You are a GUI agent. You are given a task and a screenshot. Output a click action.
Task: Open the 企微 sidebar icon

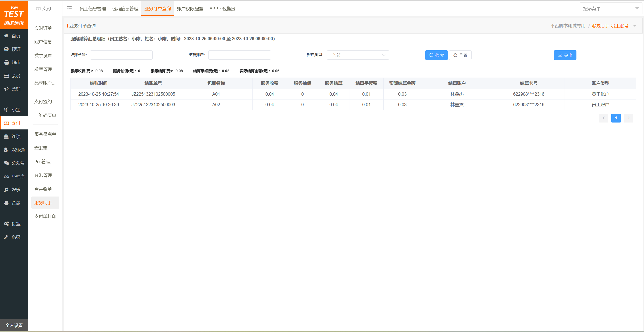point(6,203)
